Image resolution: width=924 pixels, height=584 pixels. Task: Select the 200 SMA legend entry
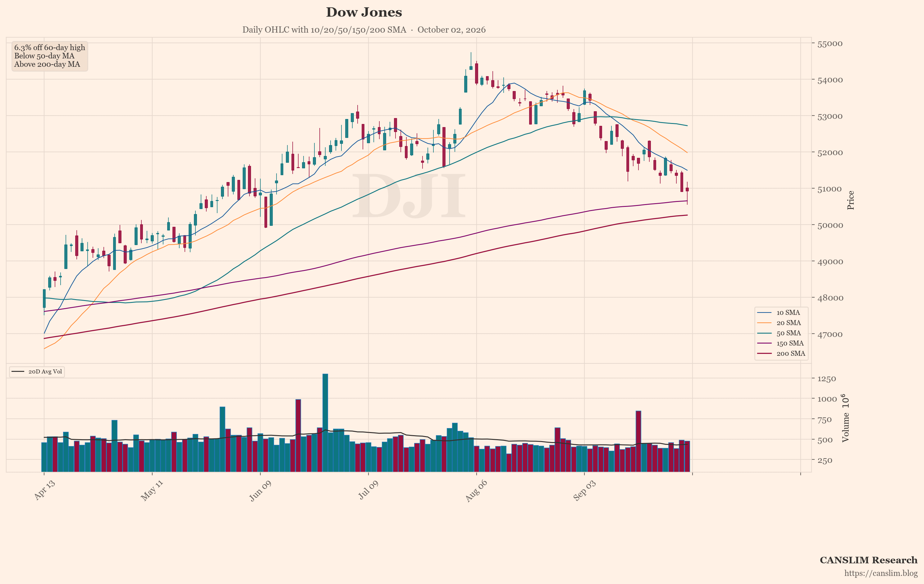pyautogui.click(x=781, y=354)
